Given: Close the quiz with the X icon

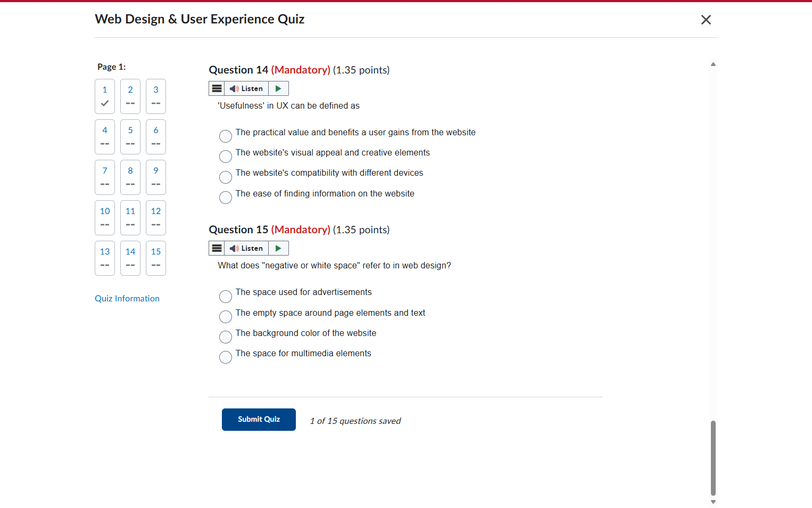Looking at the screenshot, I should pos(706,20).
